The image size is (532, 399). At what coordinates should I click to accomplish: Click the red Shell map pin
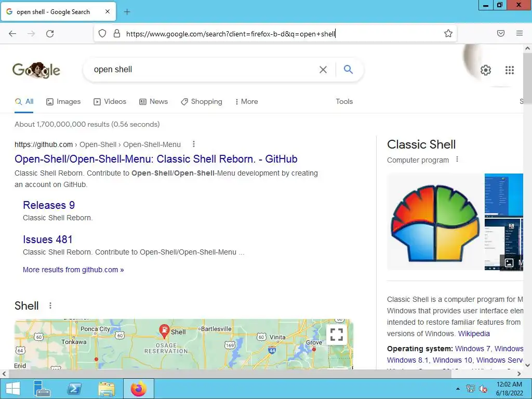pos(164,331)
